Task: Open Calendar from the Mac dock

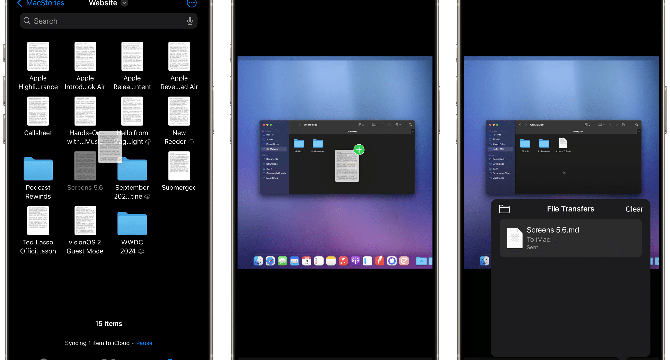Action: point(306,260)
